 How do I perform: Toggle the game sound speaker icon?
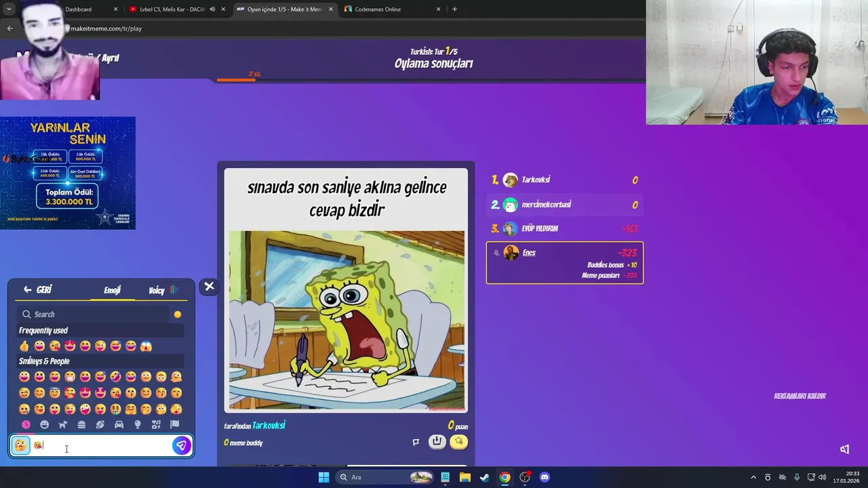tap(844, 449)
